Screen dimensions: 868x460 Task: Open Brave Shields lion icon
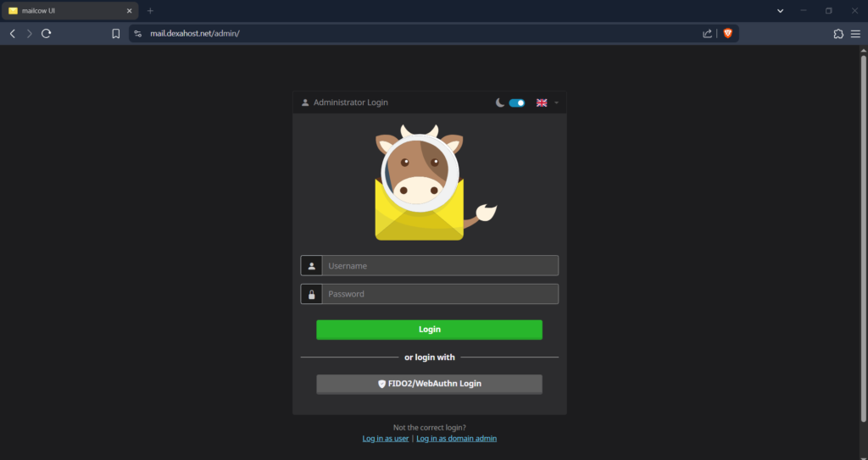tap(728, 34)
